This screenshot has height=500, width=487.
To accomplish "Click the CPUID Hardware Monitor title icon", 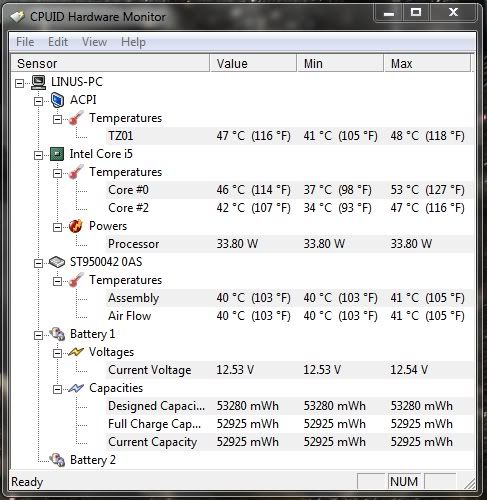I will click(18, 16).
